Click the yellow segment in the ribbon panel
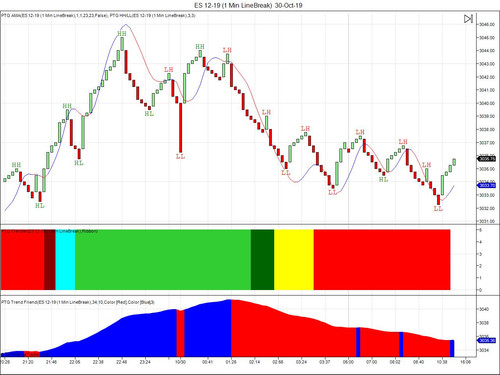This screenshot has width=500, height=375. pos(294,260)
